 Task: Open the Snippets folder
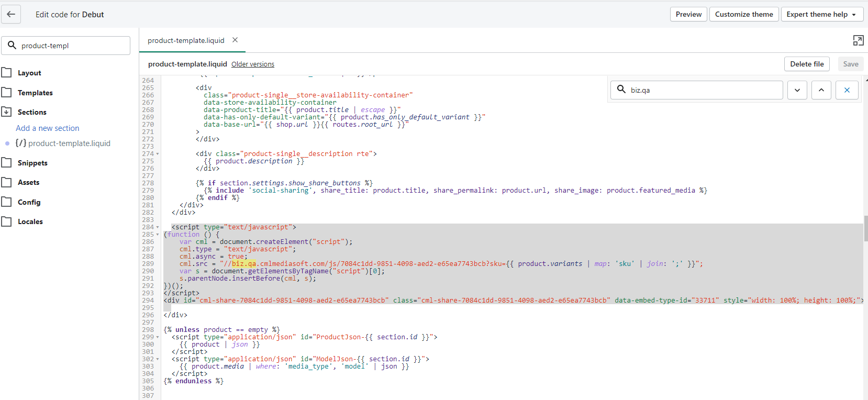32,163
